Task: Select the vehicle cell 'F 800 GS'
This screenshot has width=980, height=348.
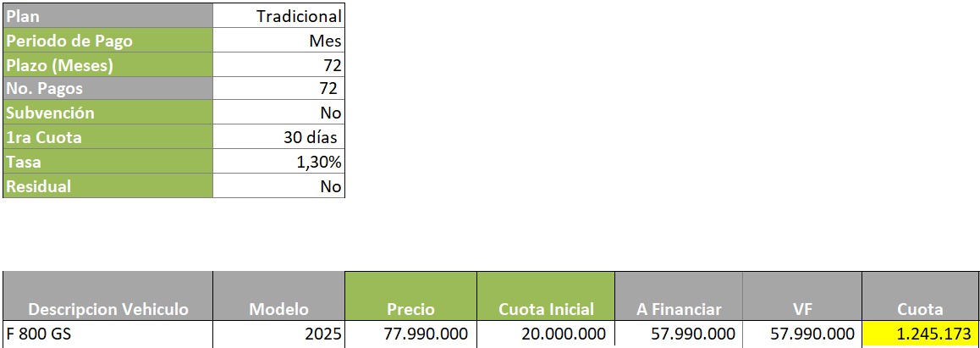Action: 107,334
